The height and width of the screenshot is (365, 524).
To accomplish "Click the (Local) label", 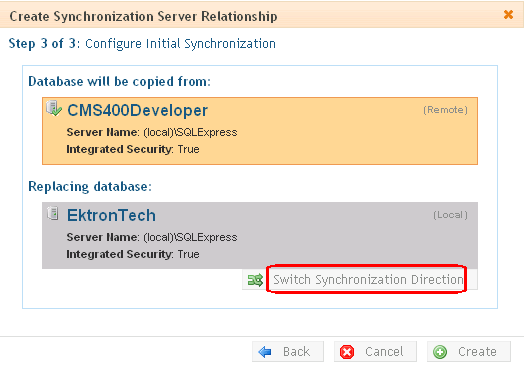I will [450, 215].
